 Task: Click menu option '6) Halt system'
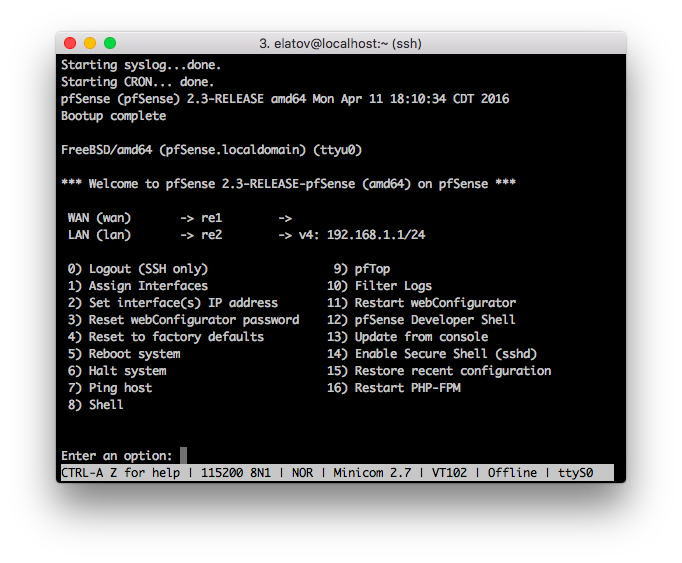[x=117, y=371]
